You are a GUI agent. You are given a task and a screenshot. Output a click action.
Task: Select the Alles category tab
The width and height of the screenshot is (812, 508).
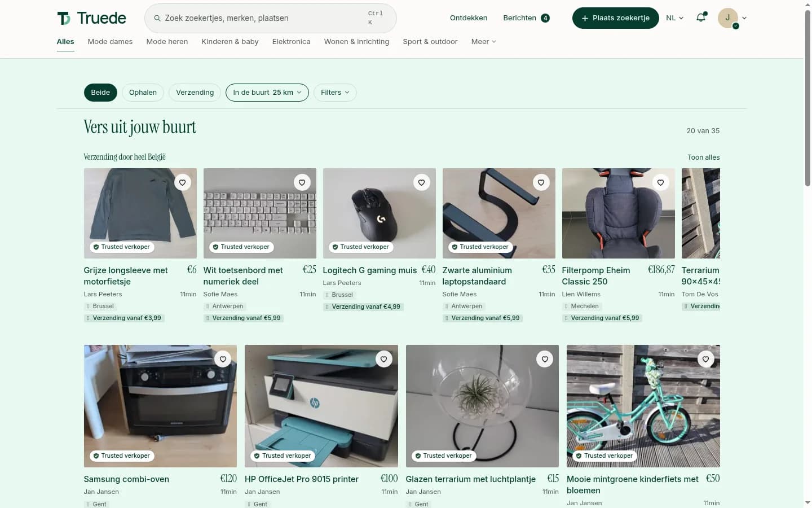click(x=65, y=42)
